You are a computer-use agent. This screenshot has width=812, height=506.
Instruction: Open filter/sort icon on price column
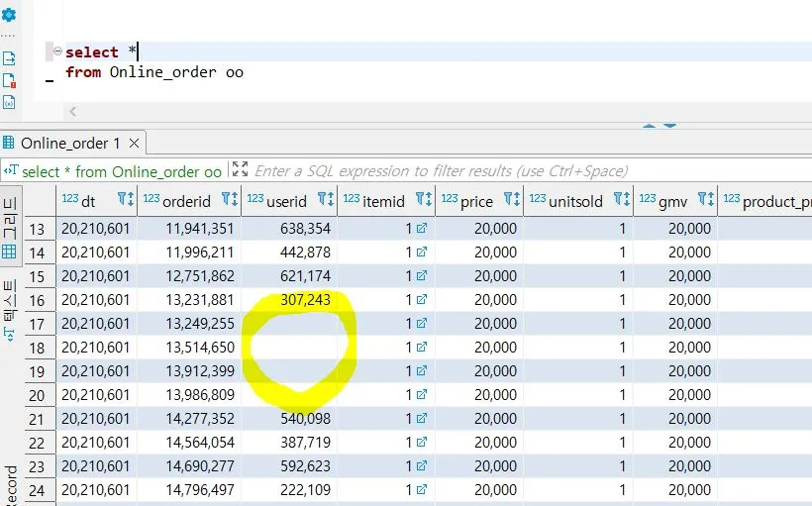pyautogui.click(x=512, y=199)
